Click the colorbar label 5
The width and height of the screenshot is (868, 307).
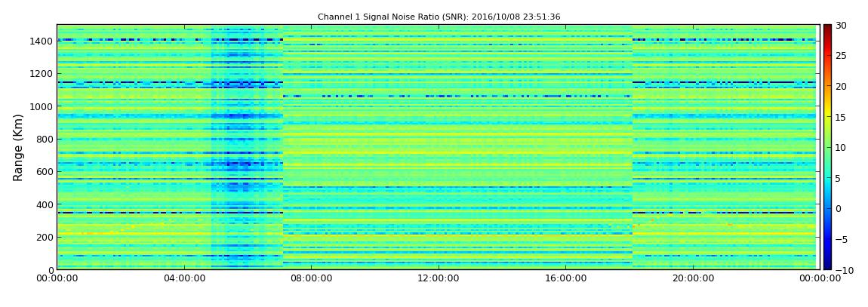click(839, 178)
